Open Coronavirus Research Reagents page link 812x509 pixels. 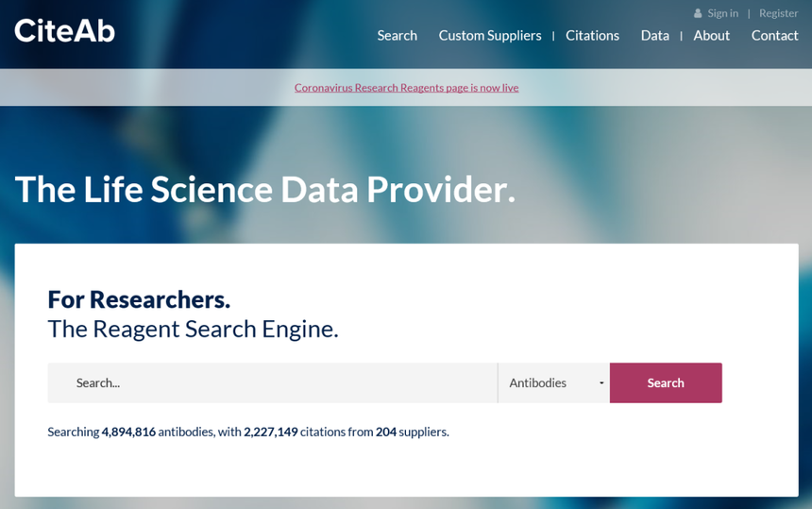(x=406, y=88)
